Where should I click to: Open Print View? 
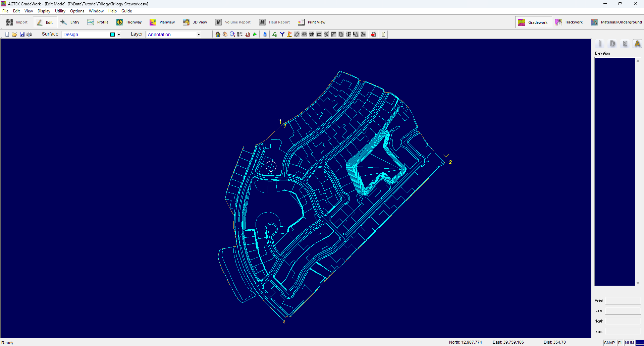pyautogui.click(x=312, y=22)
